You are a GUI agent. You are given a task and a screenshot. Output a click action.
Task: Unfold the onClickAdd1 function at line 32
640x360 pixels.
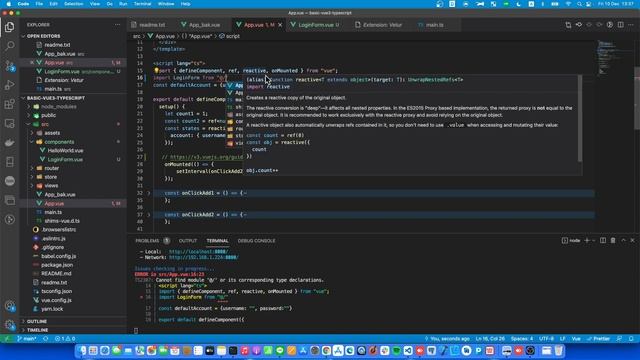pos(149,193)
